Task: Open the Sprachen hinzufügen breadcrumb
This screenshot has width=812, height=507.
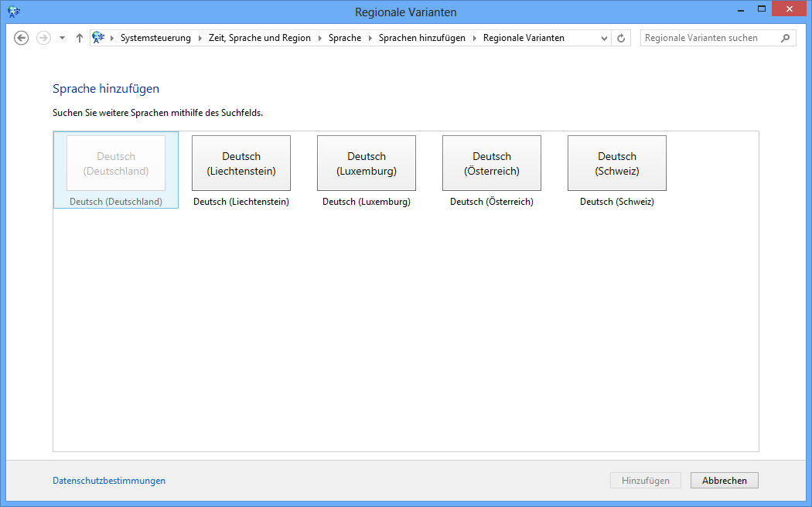Action: [x=422, y=38]
